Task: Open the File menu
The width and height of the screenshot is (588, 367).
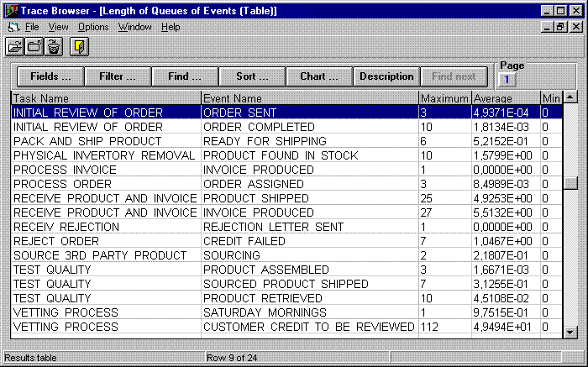Action: 32,27
